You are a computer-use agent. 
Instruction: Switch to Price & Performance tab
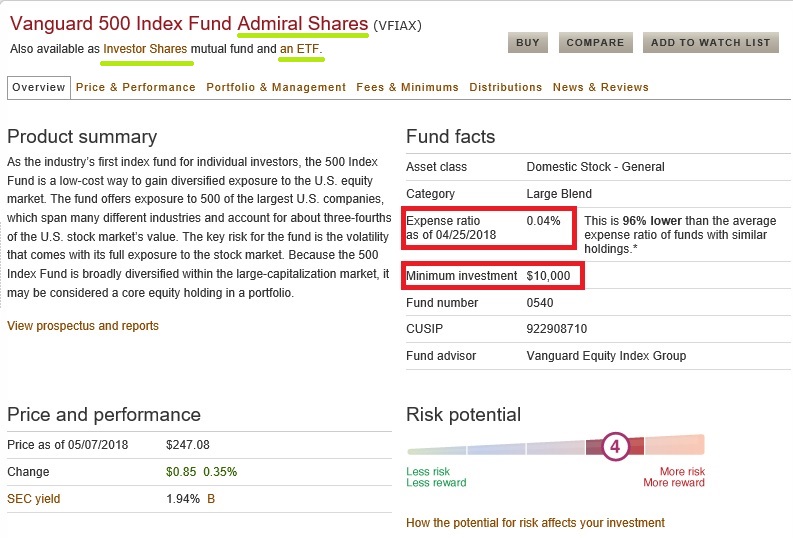pyautogui.click(x=136, y=88)
